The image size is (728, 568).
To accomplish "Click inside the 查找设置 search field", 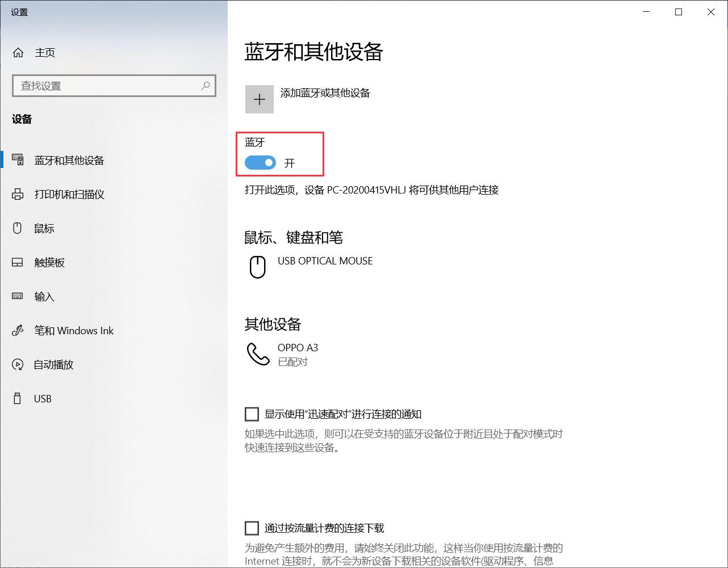I will [102, 86].
